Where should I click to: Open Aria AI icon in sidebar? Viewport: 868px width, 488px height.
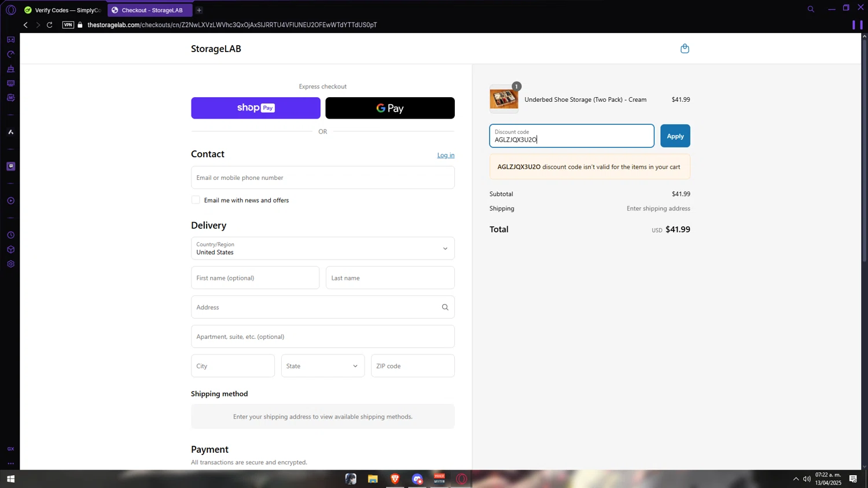pos(10,132)
